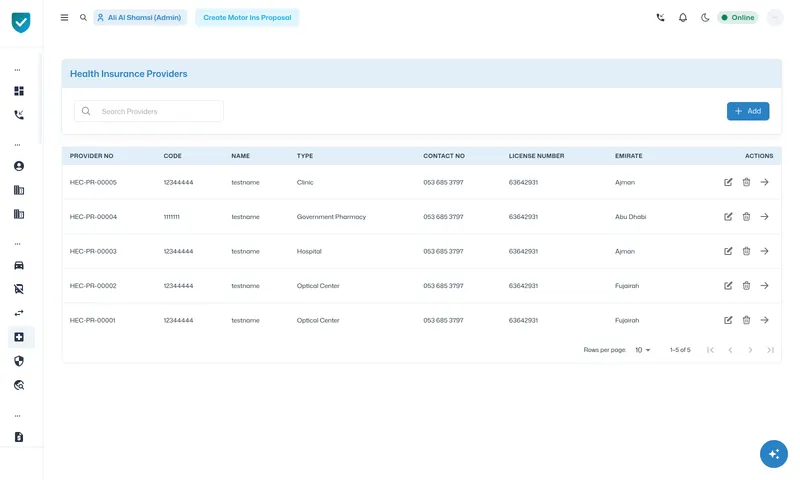Click the shield logo in the sidebar
Viewport: 800px width, 480px height.
(21, 22)
